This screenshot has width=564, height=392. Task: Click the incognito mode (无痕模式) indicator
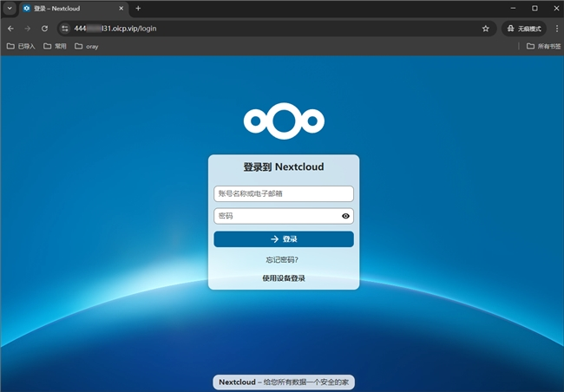click(525, 28)
